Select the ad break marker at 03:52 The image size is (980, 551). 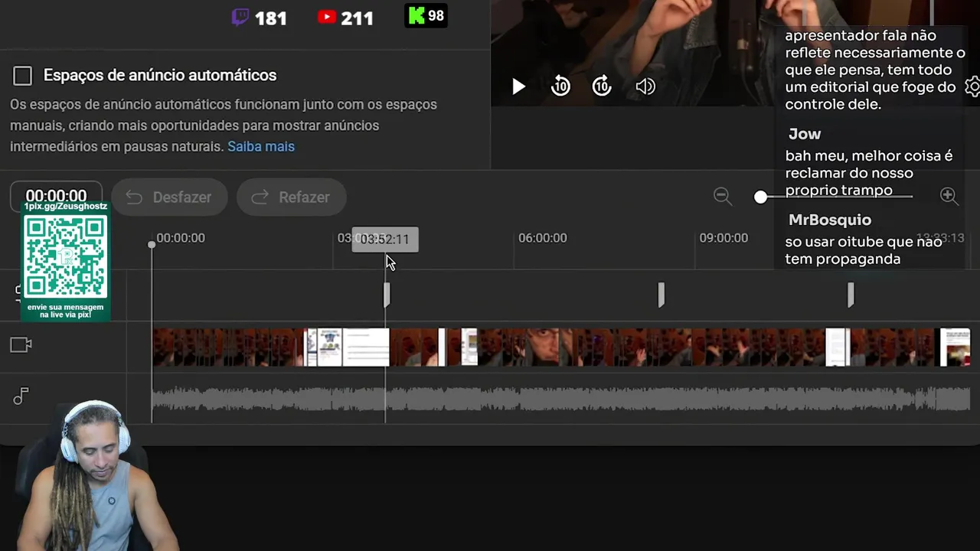[387, 295]
